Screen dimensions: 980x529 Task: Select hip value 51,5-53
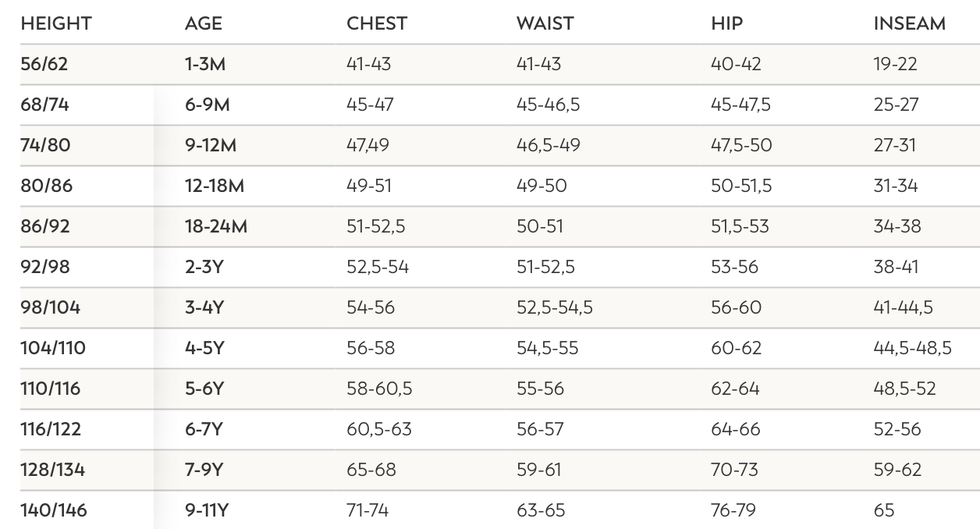[740, 227]
